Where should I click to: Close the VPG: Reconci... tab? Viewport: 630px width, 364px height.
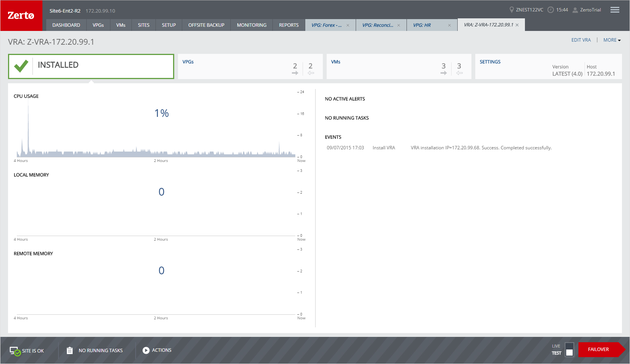click(398, 25)
